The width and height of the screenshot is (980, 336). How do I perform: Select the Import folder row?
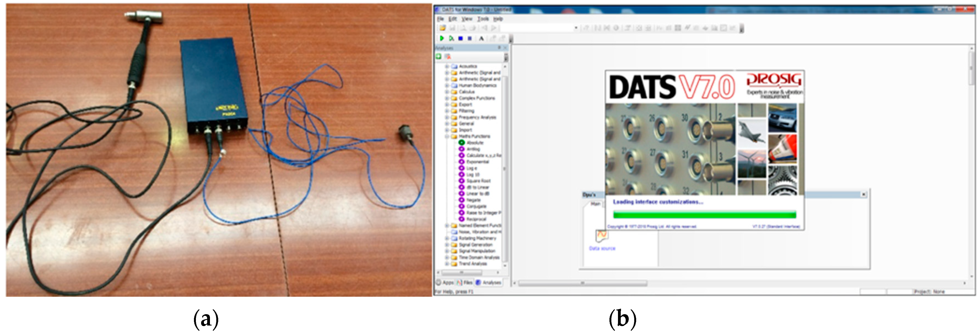461,130
